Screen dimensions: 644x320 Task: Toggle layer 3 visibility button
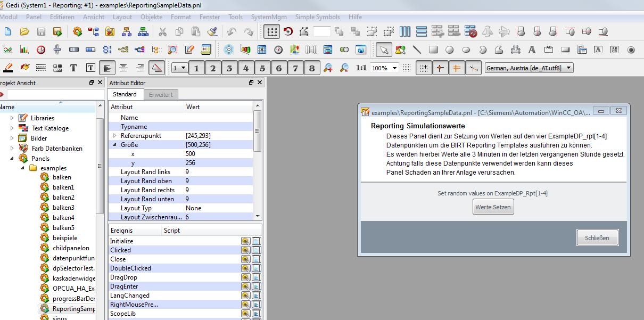pos(229,68)
